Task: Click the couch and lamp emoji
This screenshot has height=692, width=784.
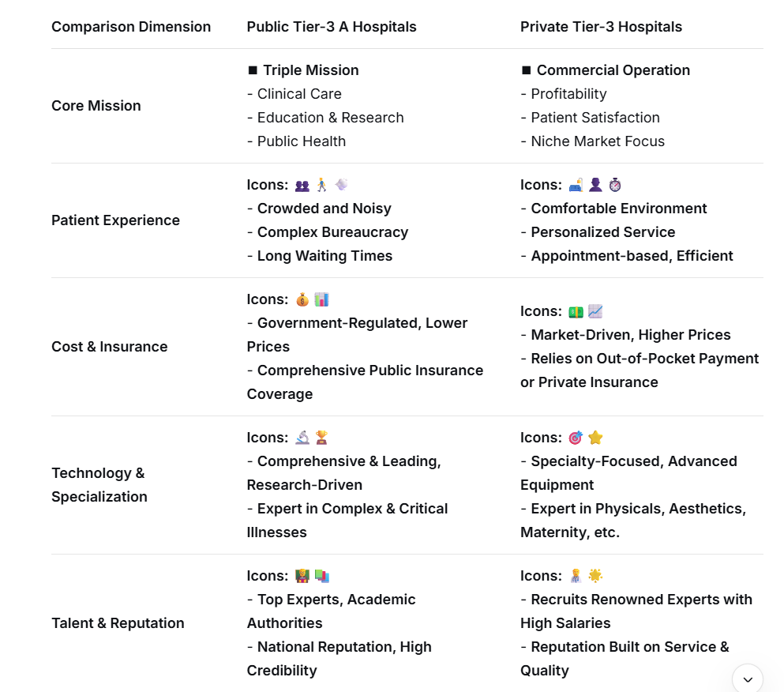Action: coord(576,185)
